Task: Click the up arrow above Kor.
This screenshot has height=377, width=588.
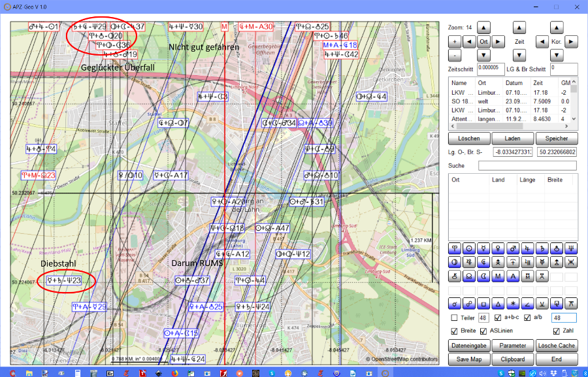Action: (557, 27)
